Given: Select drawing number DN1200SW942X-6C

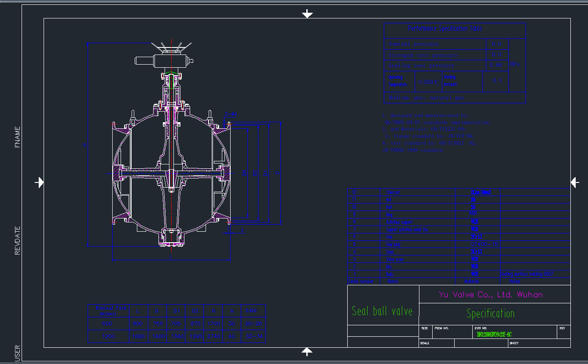Looking at the screenshot, I should [x=493, y=333].
